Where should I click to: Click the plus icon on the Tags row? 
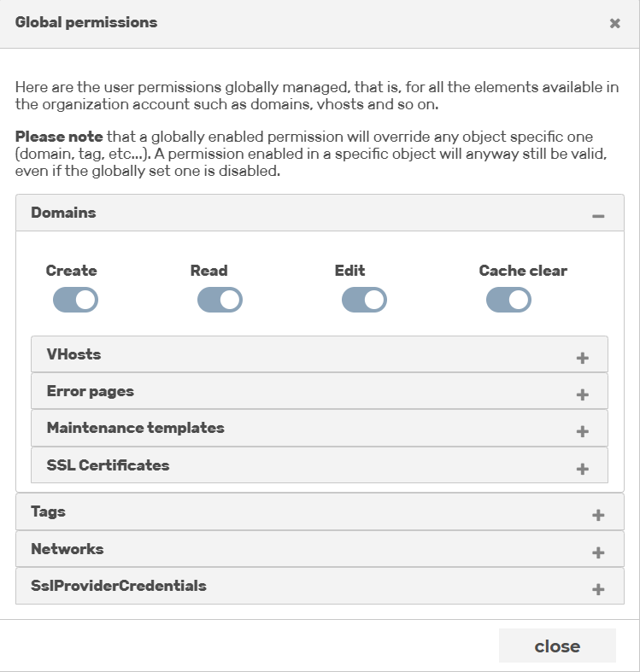[598, 515]
